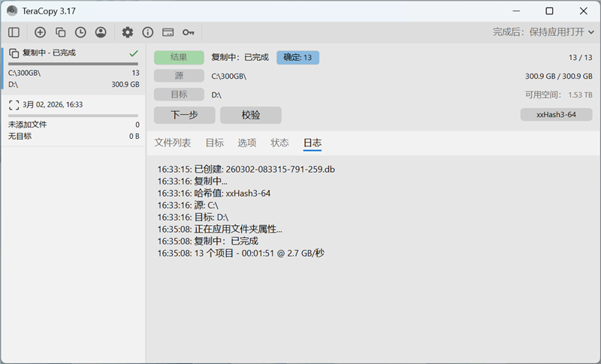Click the copy files toolbar icon
The width and height of the screenshot is (601, 364).
60,32
